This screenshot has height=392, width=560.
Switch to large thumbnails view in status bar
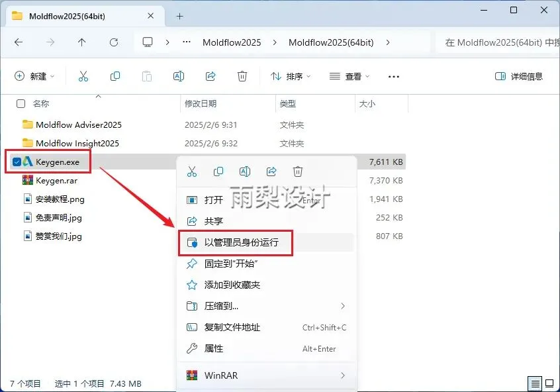[x=549, y=384]
